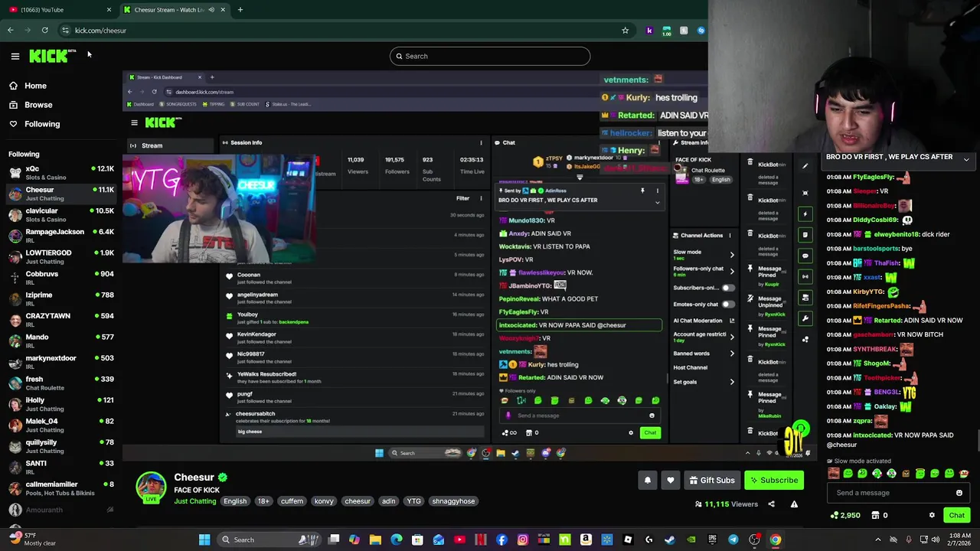The image size is (980, 551).
Task: Click the Gift Subs button
Action: (710, 480)
